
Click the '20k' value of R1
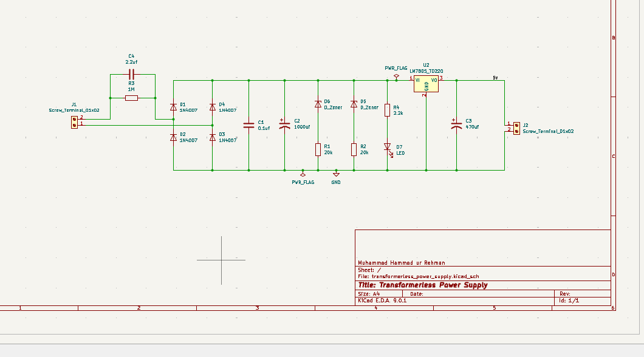[x=328, y=152]
